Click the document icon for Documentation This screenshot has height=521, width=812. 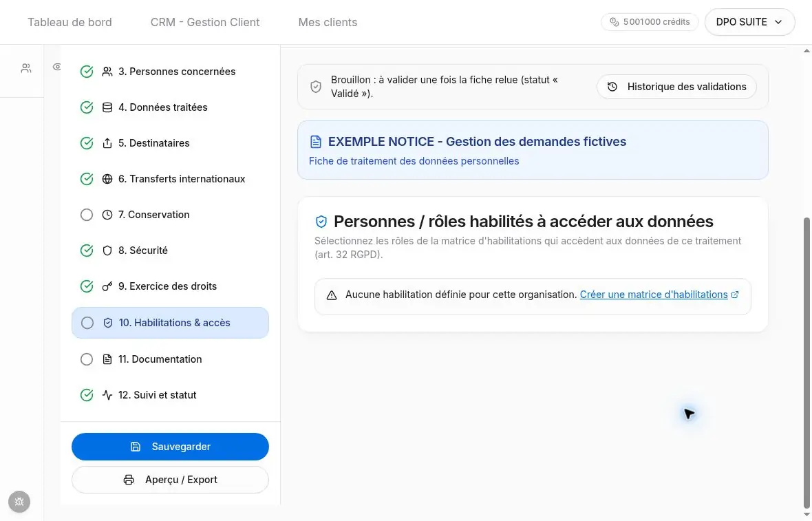[107, 359]
